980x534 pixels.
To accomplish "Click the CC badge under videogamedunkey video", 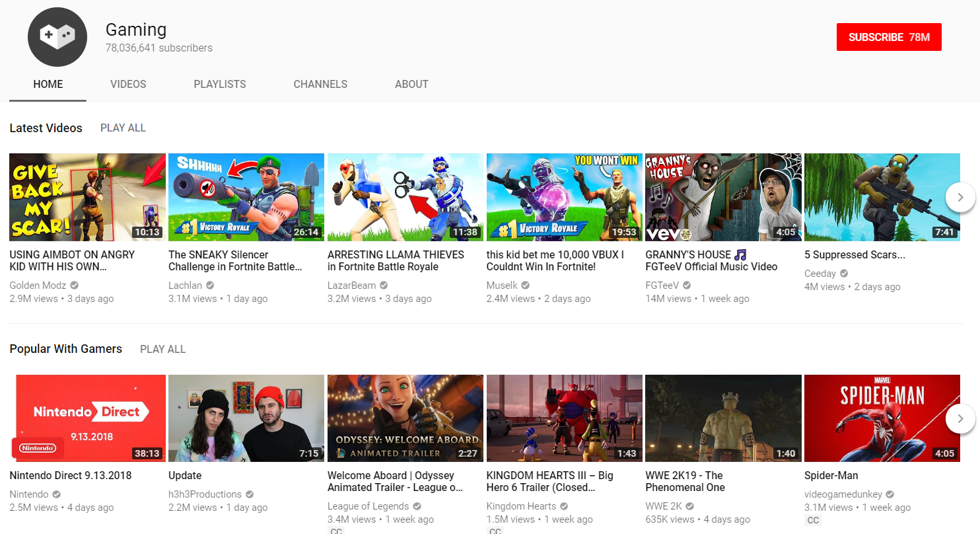I will tap(814, 520).
